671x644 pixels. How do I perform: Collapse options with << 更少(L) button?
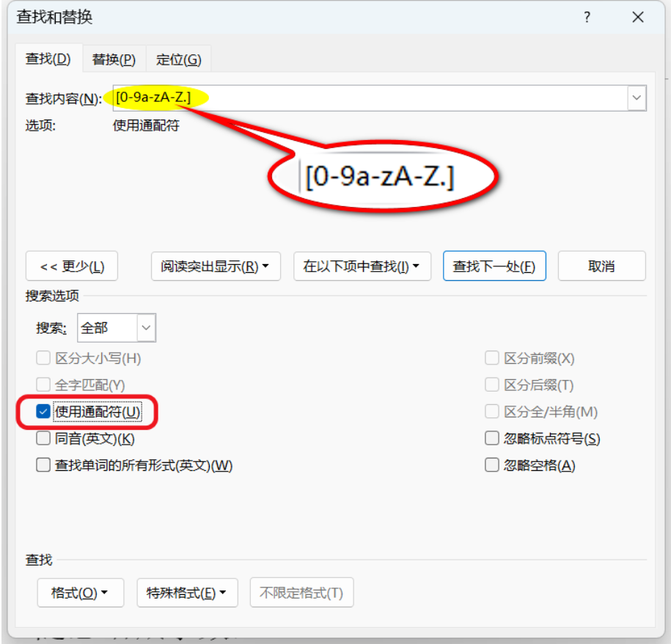(x=71, y=266)
